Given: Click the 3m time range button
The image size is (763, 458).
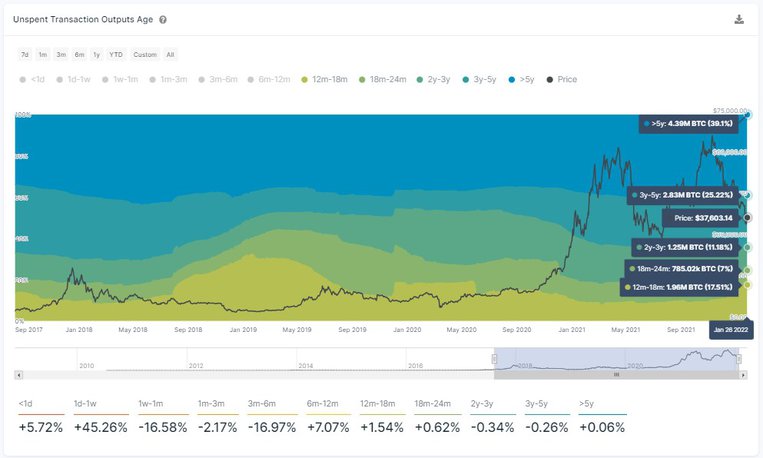Looking at the screenshot, I should [x=61, y=54].
